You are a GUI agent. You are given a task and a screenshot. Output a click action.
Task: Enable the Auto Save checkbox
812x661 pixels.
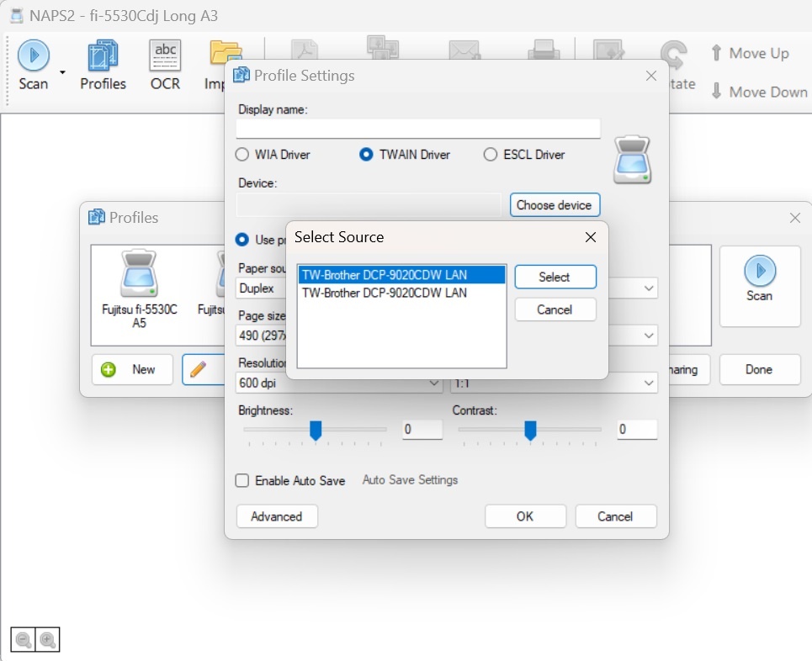tap(241, 480)
